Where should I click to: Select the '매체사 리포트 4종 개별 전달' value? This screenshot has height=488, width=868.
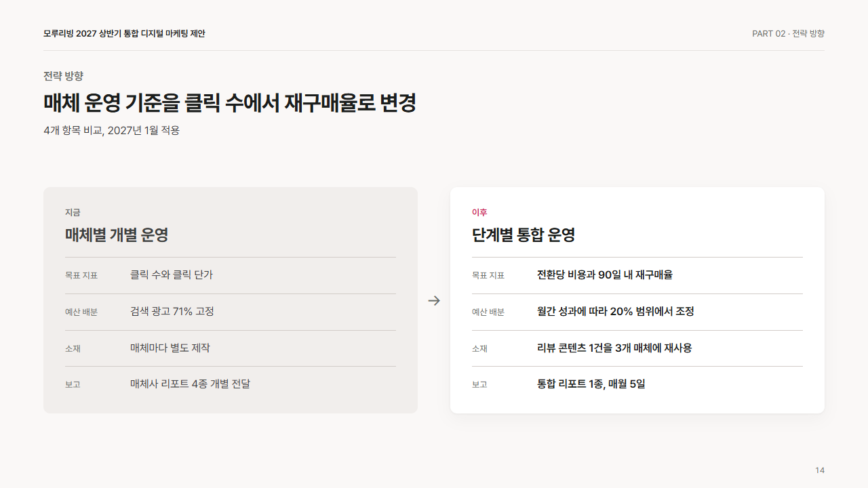(x=190, y=384)
